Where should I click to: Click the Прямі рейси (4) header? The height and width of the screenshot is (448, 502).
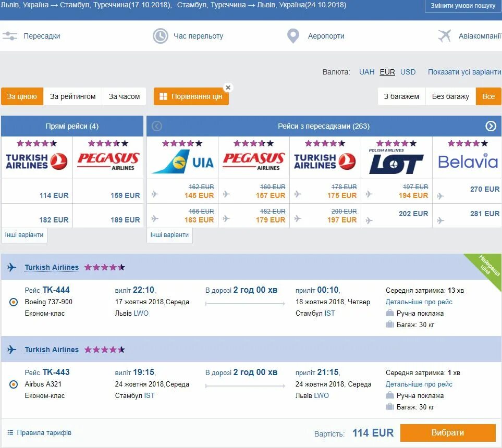tap(72, 126)
